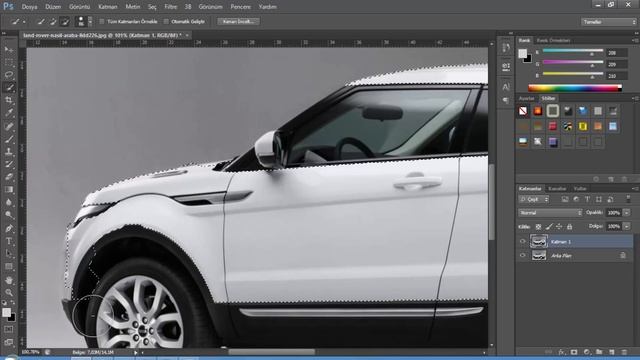Open the brush size picker dropdown
Viewport: 640px width, 360px height.
(90, 22)
